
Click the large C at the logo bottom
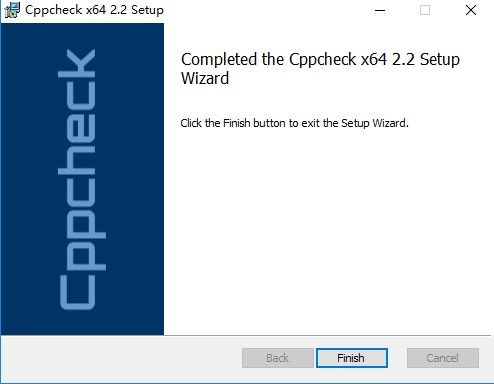77,293
